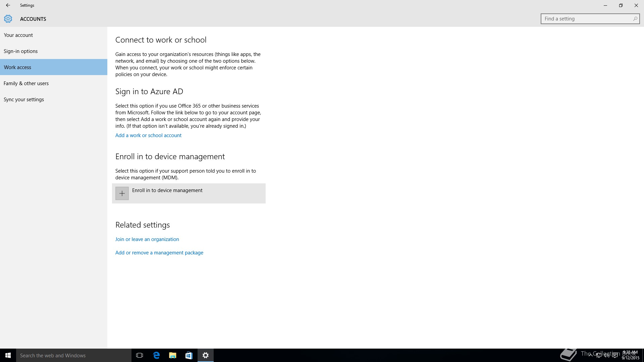Restore down the Settings window
644x362 pixels.
[x=621, y=5]
